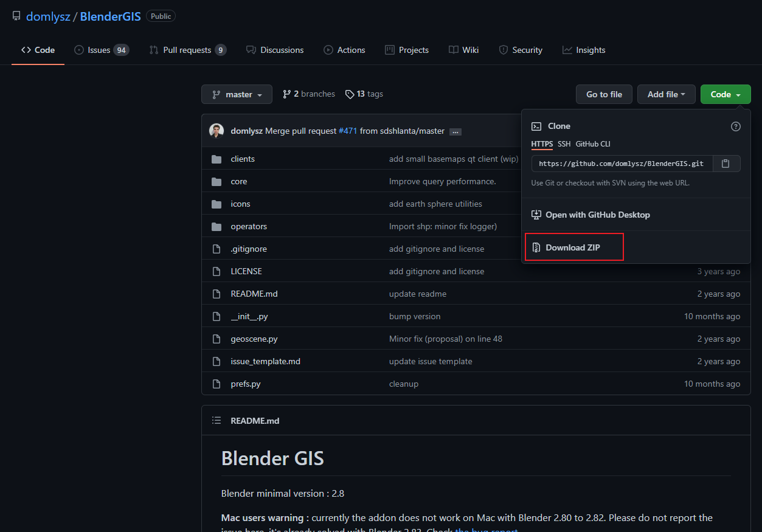
Task: Click the clone URL input field
Action: pos(622,164)
